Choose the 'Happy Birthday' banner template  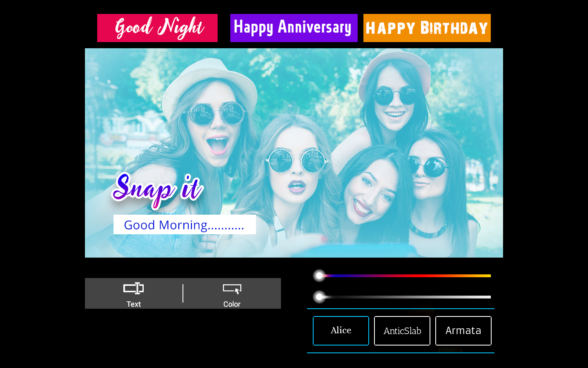[x=427, y=28]
